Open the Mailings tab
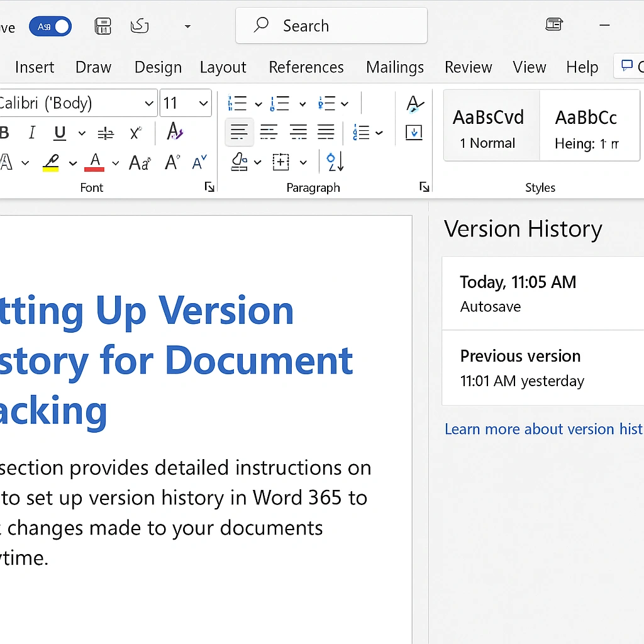644x644 pixels. 395,67
